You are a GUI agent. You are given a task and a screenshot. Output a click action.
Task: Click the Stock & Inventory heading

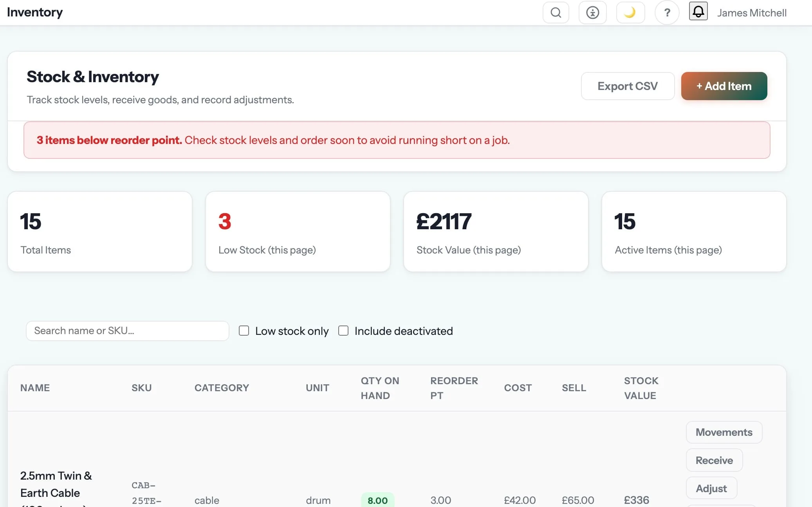coord(93,77)
